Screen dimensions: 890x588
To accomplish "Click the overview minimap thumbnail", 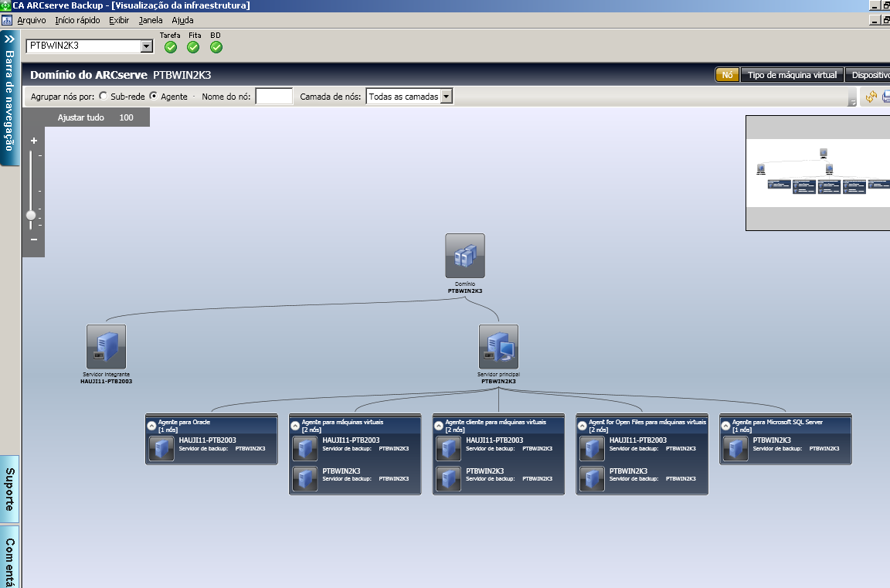I will (x=818, y=173).
